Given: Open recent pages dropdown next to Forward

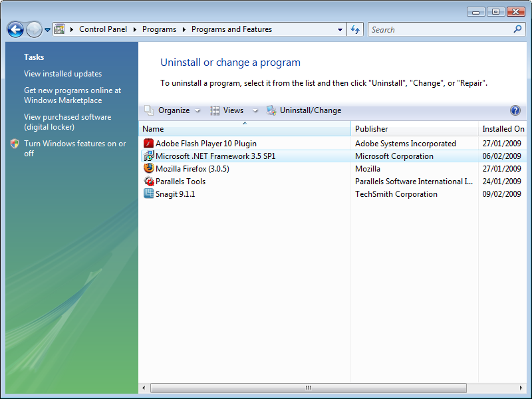Looking at the screenshot, I should coord(47,30).
